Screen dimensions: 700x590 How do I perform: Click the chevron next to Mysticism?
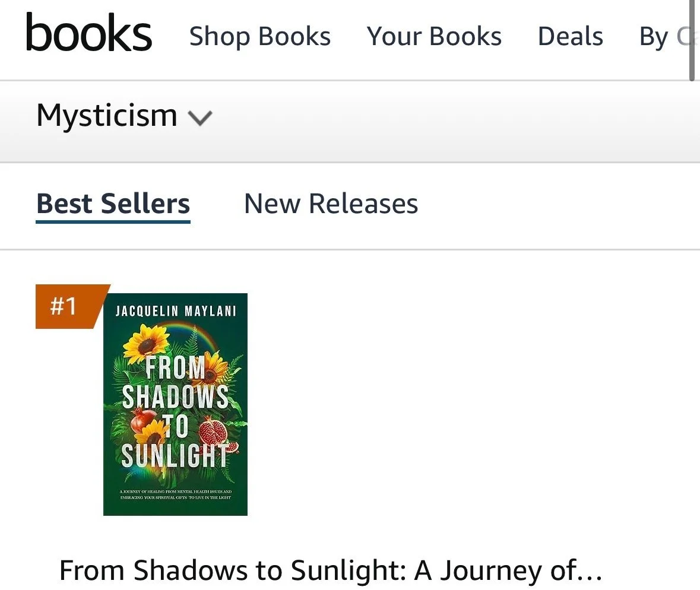tap(200, 118)
